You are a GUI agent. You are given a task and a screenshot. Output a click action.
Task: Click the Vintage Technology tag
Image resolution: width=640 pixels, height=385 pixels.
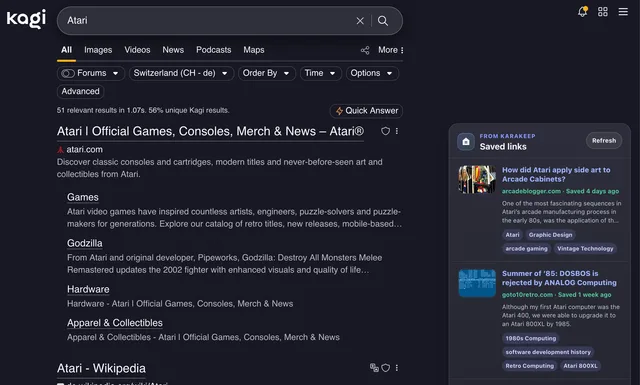pos(585,249)
